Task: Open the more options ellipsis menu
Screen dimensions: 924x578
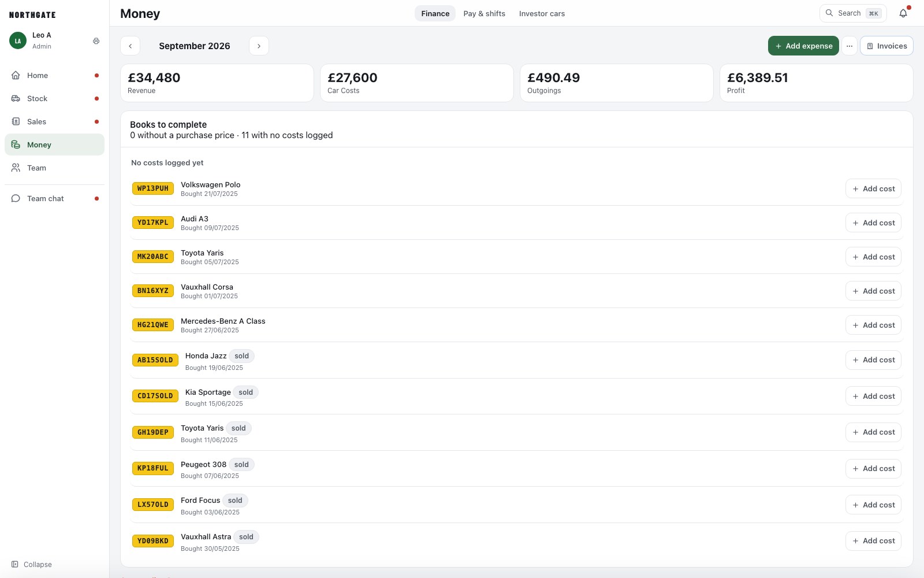Action: tap(849, 46)
